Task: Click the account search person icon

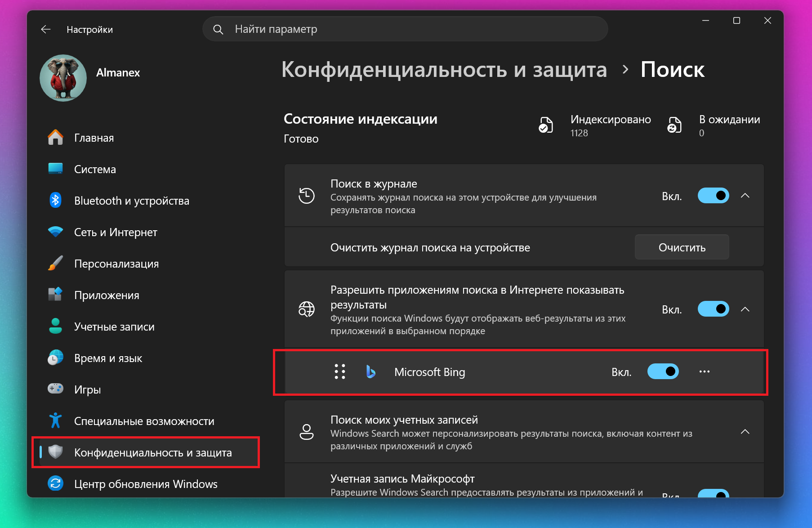Action: pyautogui.click(x=307, y=432)
